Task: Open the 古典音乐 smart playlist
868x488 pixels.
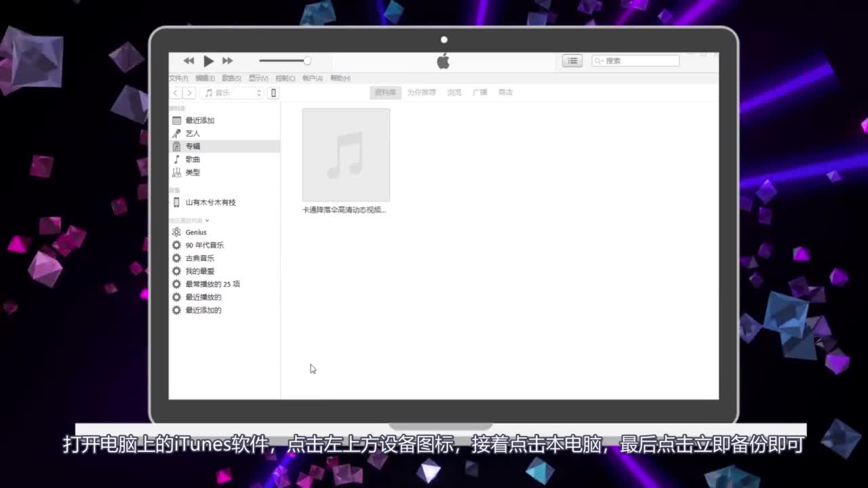Action: (199, 258)
